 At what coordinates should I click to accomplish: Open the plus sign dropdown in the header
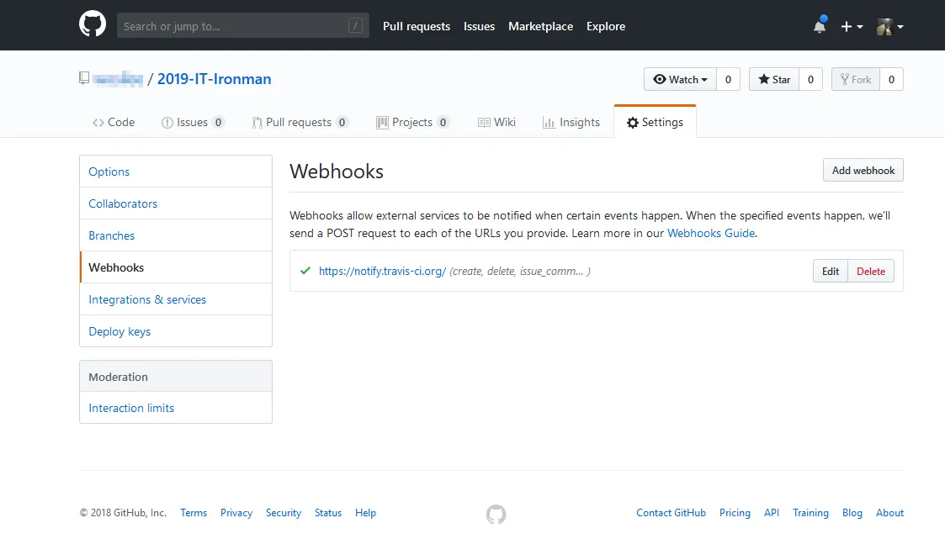click(x=852, y=25)
